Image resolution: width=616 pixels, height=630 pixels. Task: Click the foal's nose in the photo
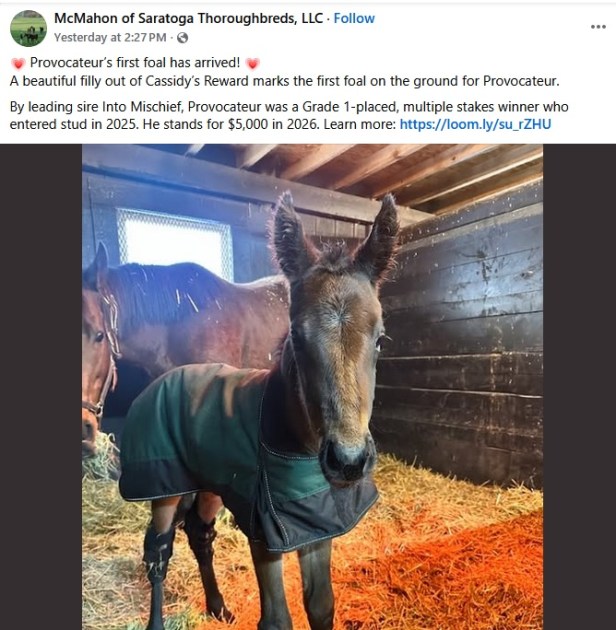click(346, 460)
